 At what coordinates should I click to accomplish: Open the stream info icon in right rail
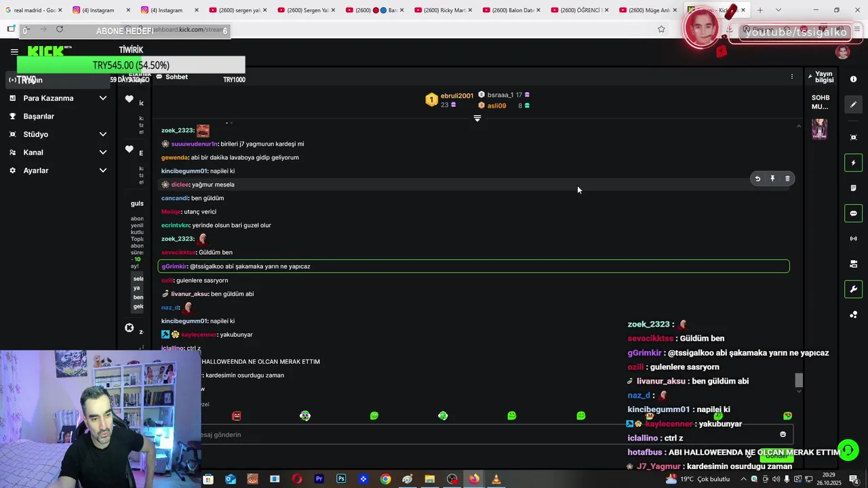tap(854, 79)
